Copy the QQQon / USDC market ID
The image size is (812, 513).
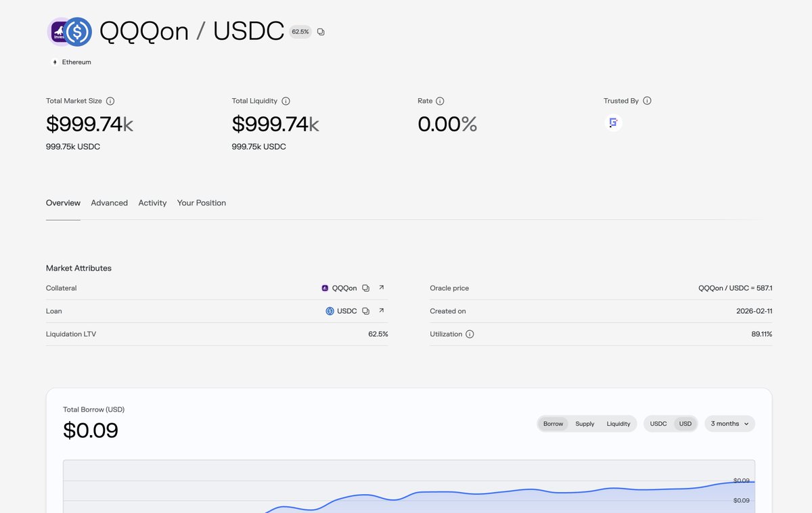(321, 32)
